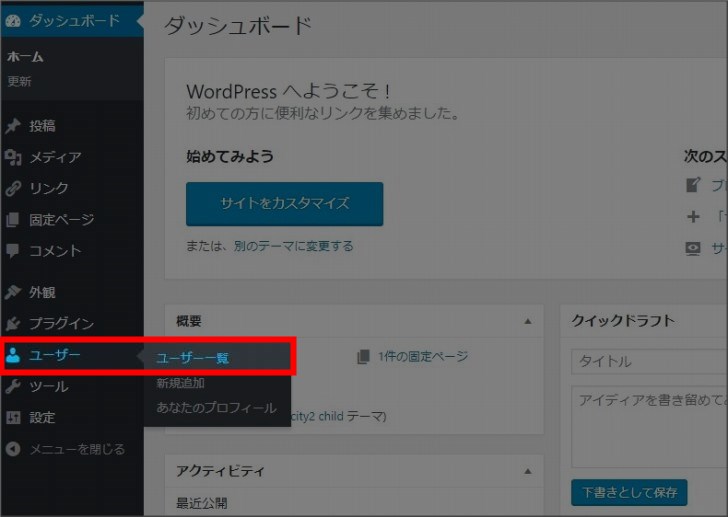Click the speech bubble icon beside コメント
The image size is (728, 517).
click(13, 250)
